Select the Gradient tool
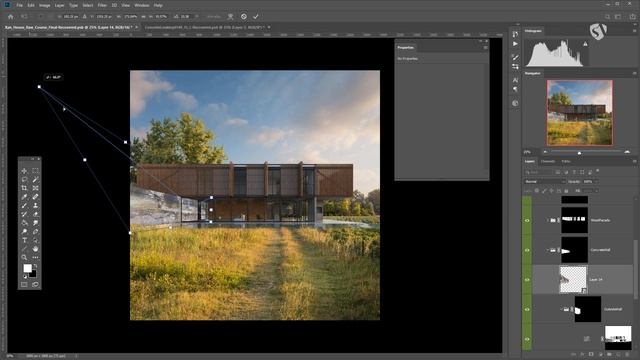Viewport: 640px width, 360px height. tap(24, 223)
